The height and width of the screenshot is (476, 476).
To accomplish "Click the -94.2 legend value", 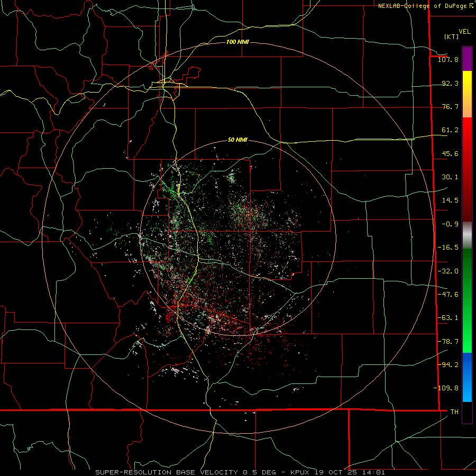I will pyautogui.click(x=448, y=364).
